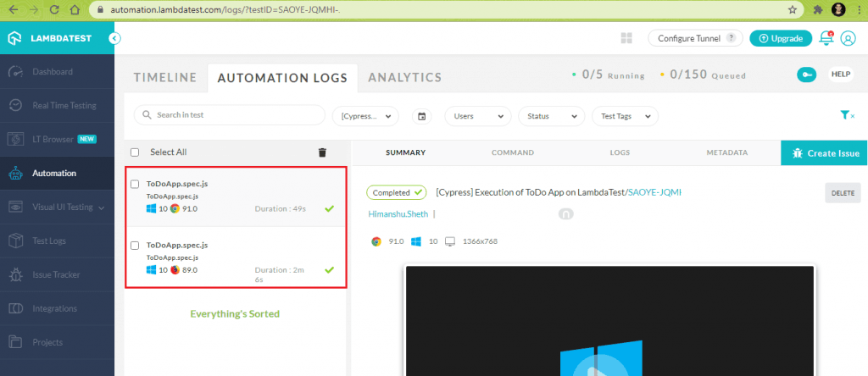Check the Select All checkbox

tap(135, 152)
